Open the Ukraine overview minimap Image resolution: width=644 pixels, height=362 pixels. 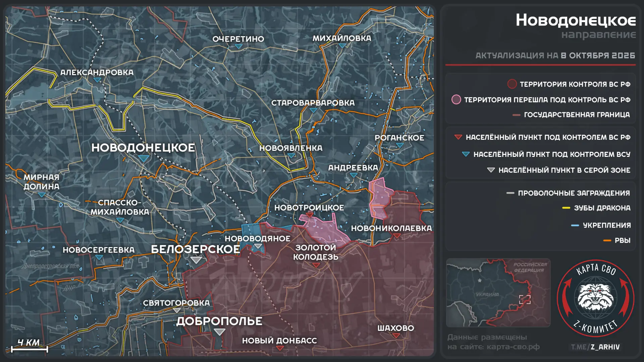pos(498,293)
